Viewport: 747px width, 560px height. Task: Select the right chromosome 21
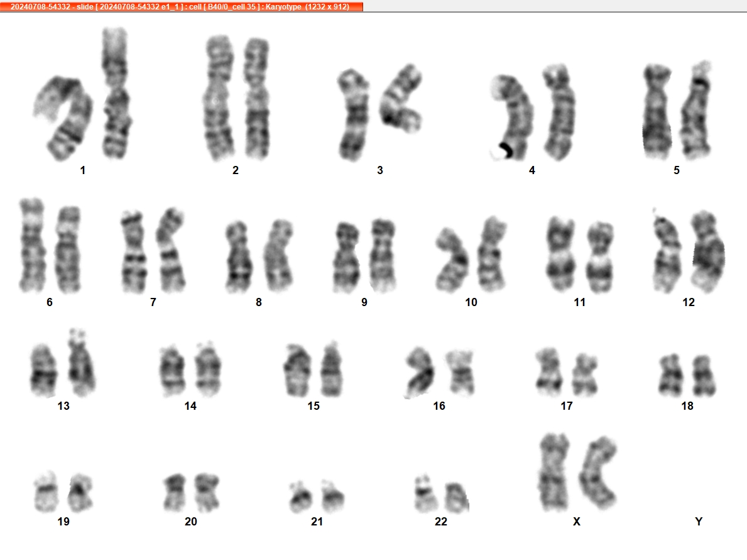(x=332, y=496)
